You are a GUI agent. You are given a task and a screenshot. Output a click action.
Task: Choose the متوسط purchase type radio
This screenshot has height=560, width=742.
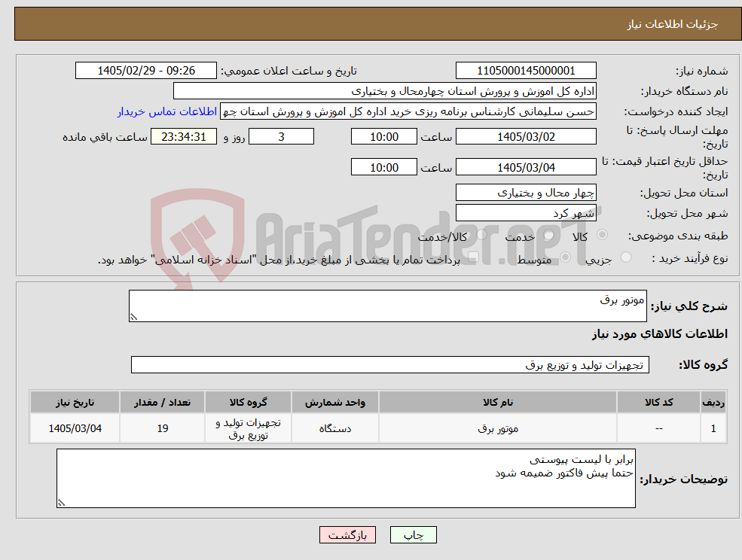pos(565,257)
